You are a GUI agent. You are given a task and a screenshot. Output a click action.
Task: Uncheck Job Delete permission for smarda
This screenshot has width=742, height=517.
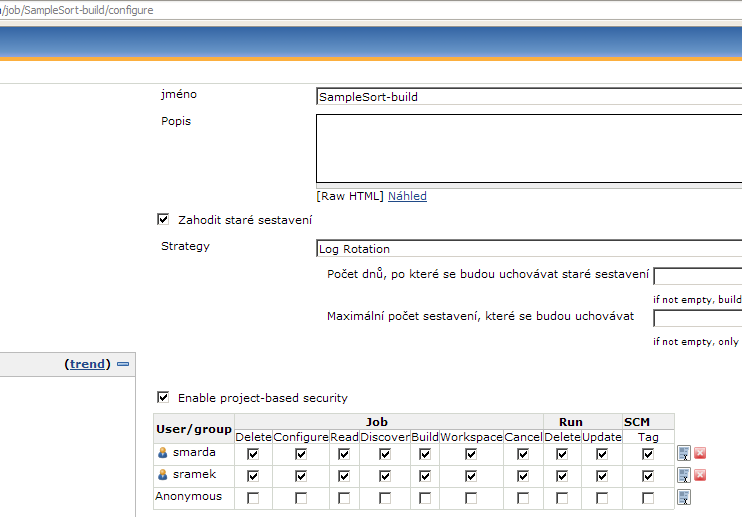coord(253,453)
